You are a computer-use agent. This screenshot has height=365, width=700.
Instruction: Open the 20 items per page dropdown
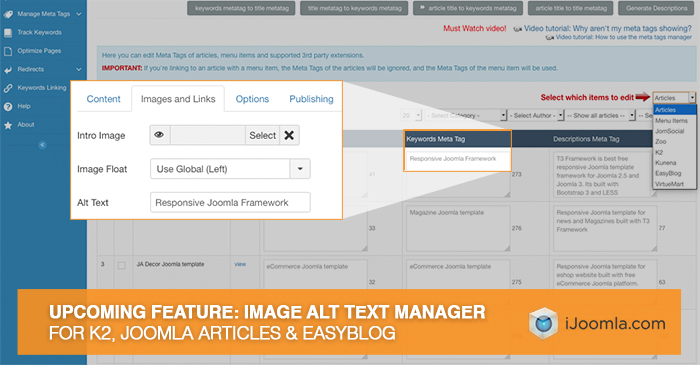(411, 116)
